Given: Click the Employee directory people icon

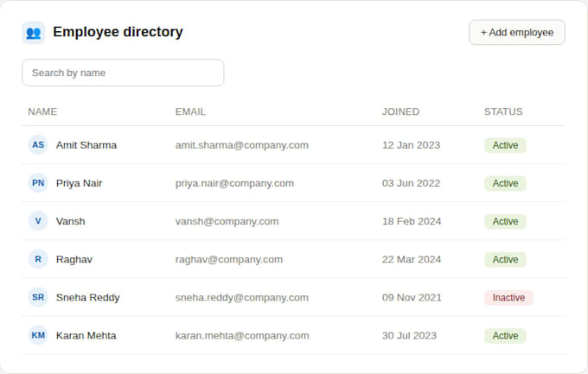Looking at the screenshot, I should tap(34, 33).
